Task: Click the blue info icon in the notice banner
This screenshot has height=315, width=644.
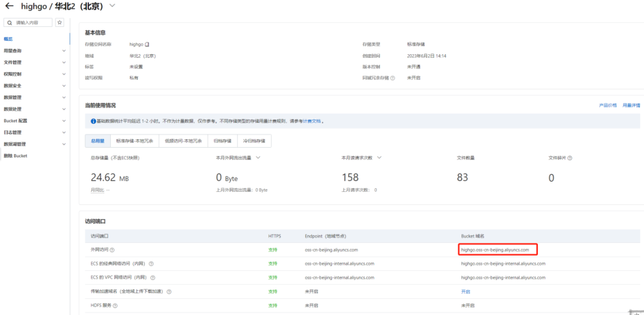Action: (93, 121)
